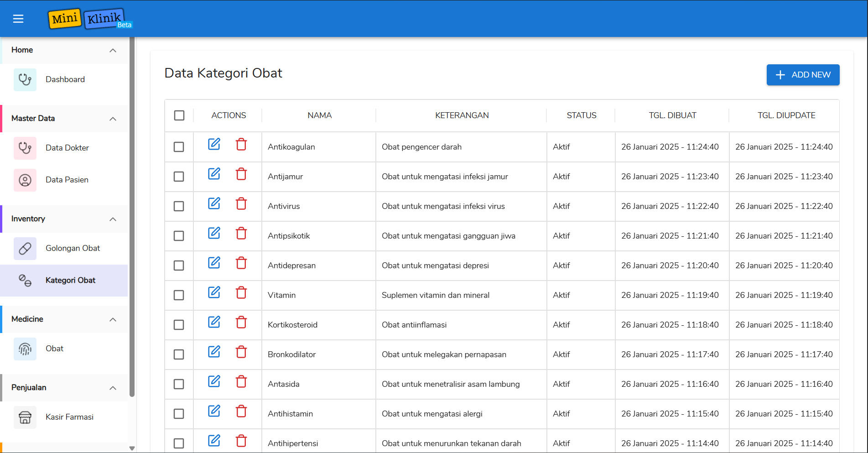Check the Antidepresan row checkbox
868x453 pixels.
click(179, 266)
